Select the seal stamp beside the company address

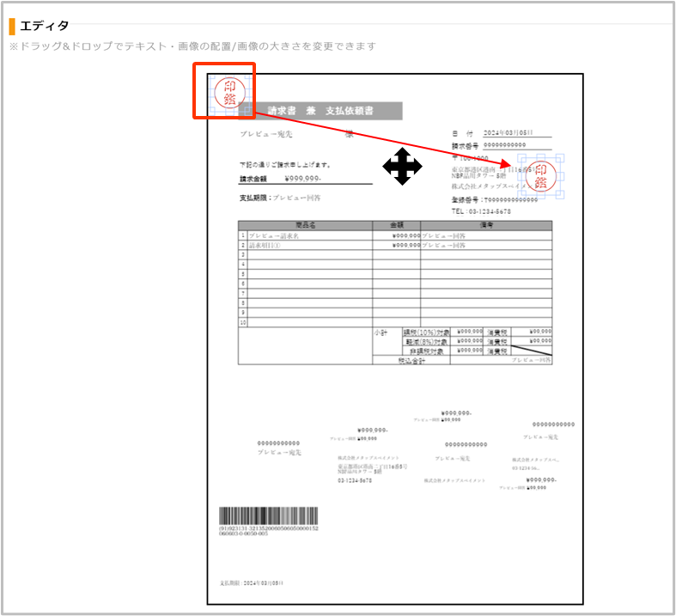click(x=541, y=177)
